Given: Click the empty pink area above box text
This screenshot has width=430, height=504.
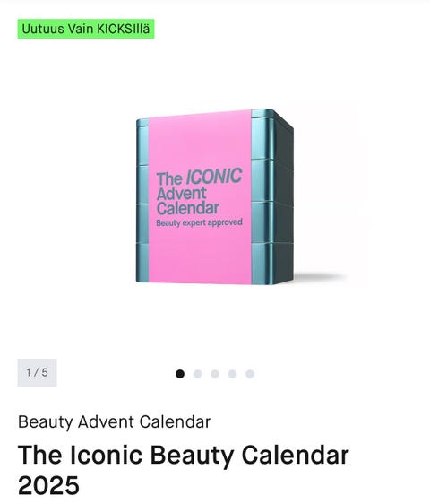Looking at the screenshot, I should click(200, 142).
